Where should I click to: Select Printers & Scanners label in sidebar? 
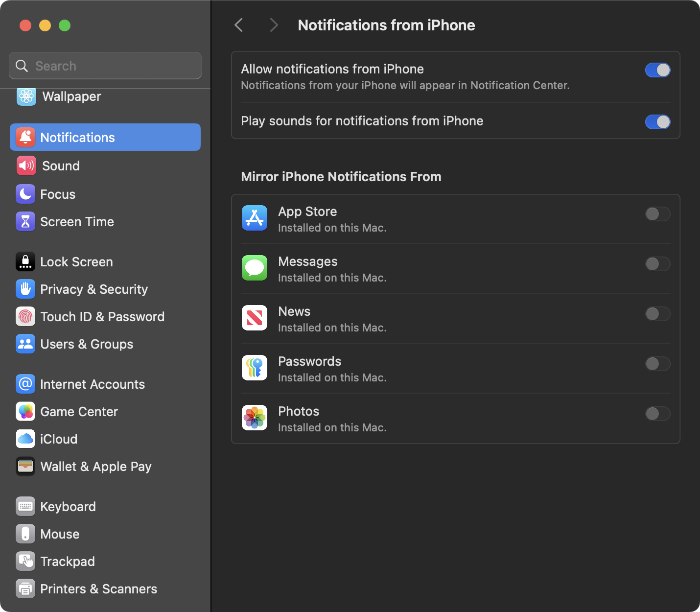(x=98, y=589)
